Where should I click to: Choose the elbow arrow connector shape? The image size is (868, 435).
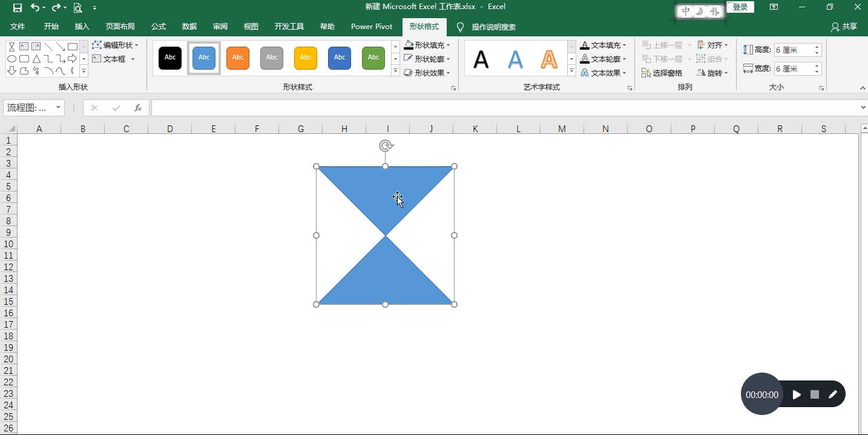(60, 59)
